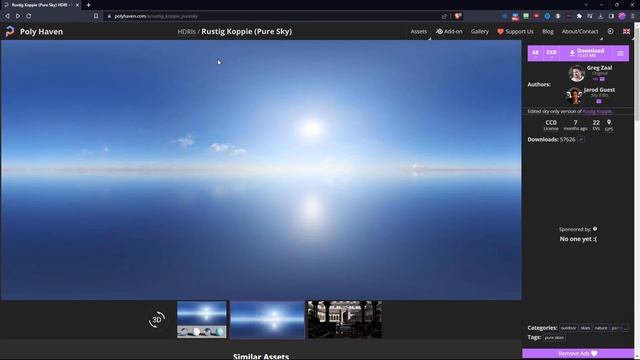Open the downloads graph icon beside 57626
The image size is (640, 360).
[x=581, y=140]
